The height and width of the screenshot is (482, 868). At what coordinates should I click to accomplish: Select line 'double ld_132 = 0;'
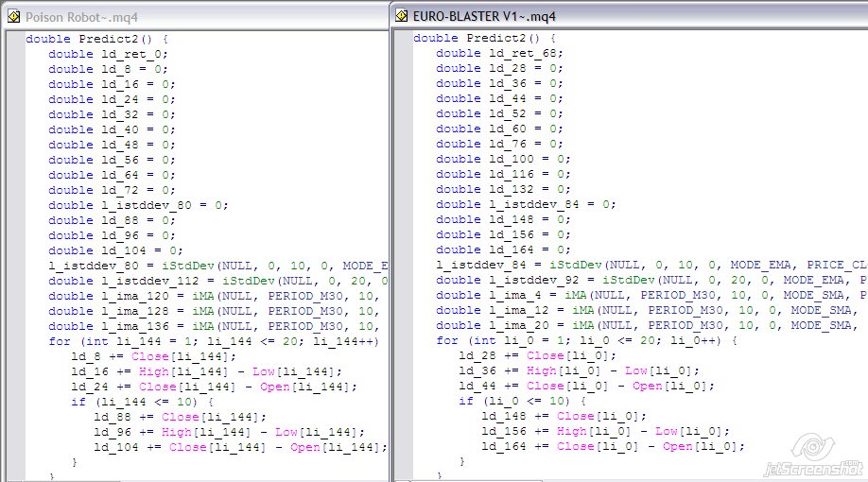click(503, 189)
